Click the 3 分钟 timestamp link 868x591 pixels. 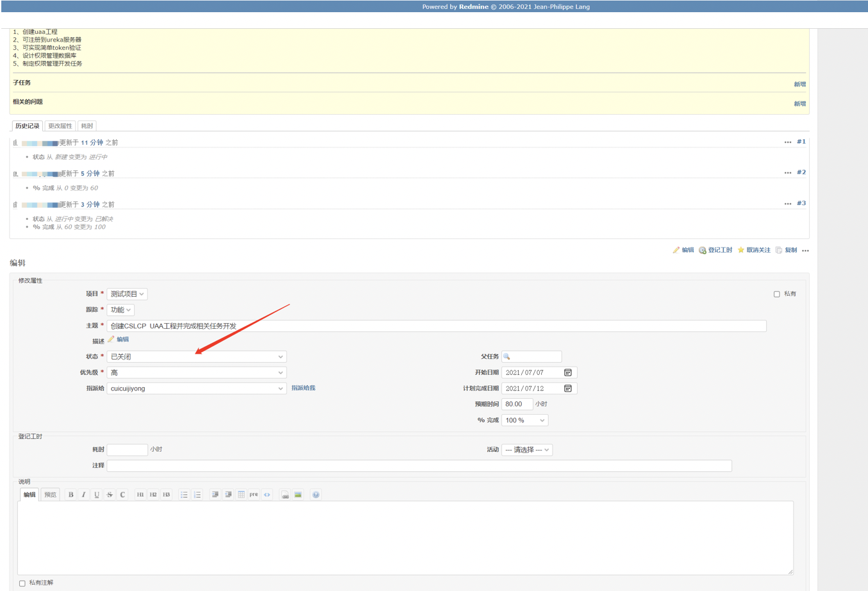pos(90,204)
